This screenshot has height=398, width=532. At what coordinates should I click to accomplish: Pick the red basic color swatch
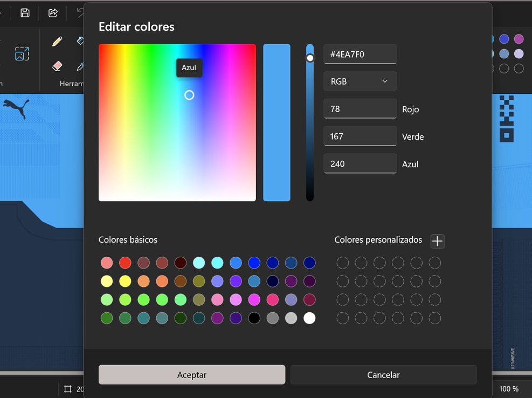tap(125, 263)
